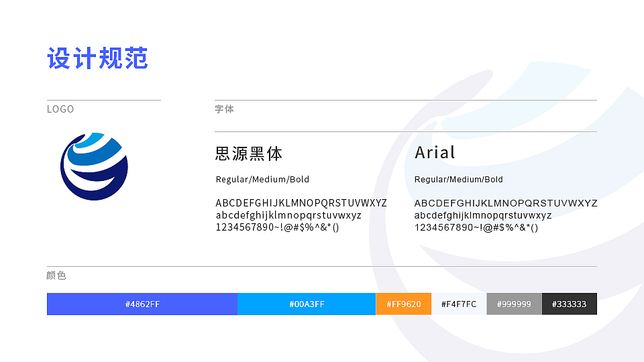Image resolution: width=644 pixels, height=362 pixels.
Task: Select the gray #999999 swatch
Action: pos(515,304)
